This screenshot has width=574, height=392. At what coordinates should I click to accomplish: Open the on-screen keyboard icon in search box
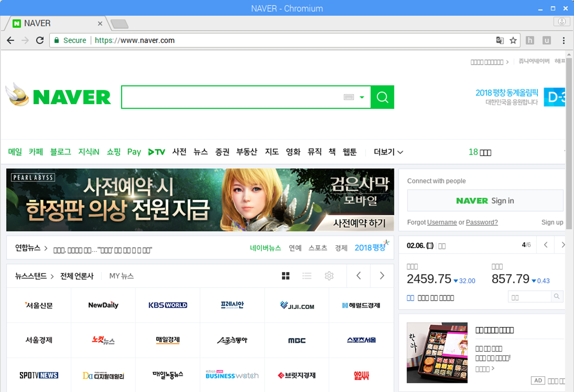pyautogui.click(x=349, y=97)
